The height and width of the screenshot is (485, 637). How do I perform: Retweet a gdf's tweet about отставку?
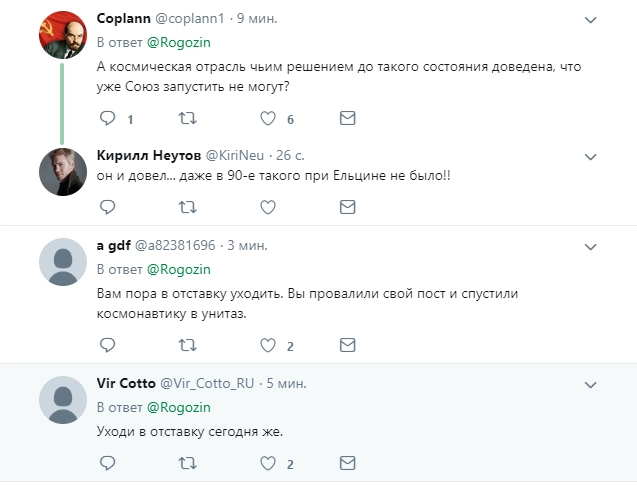[187, 345]
